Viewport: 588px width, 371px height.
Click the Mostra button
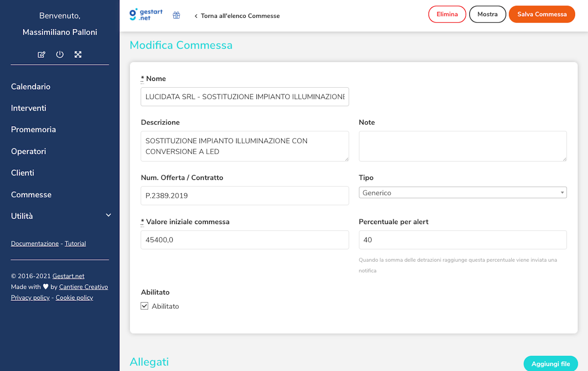[x=487, y=14]
